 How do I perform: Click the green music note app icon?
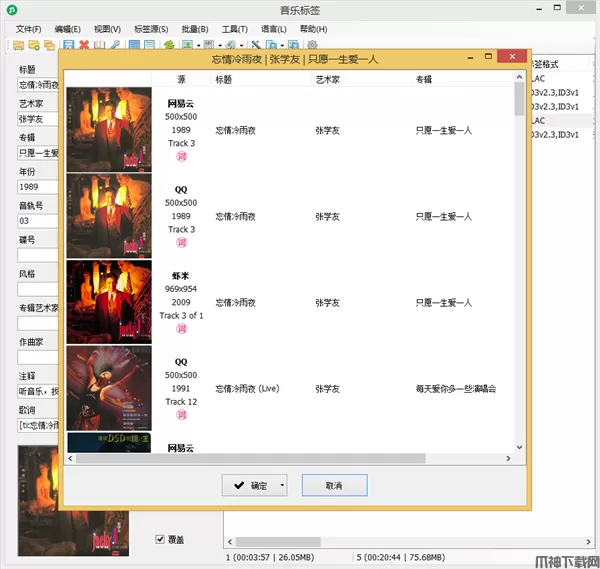[x=12, y=10]
